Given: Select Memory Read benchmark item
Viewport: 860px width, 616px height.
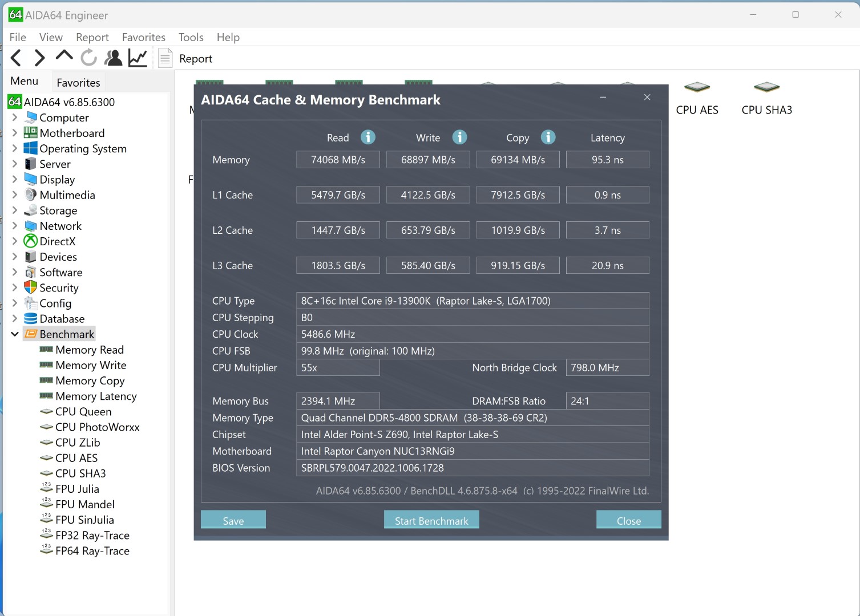Looking at the screenshot, I should click(x=90, y=350).
